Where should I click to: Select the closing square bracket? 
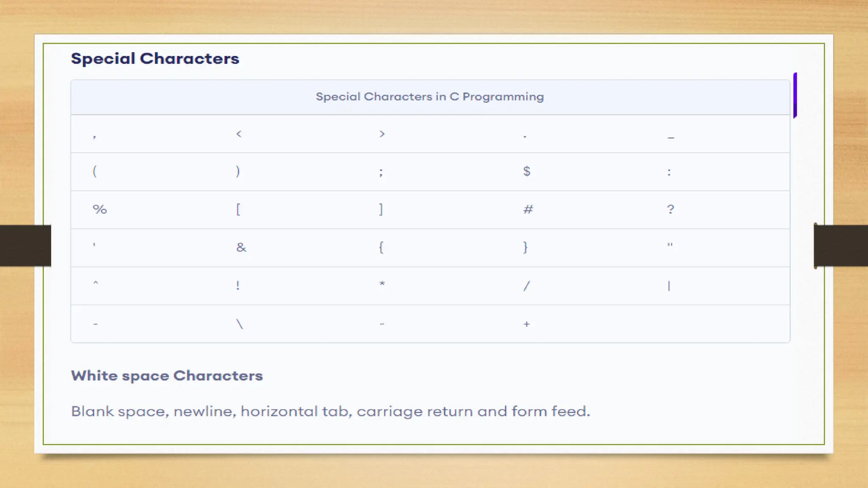coord(381,209)
